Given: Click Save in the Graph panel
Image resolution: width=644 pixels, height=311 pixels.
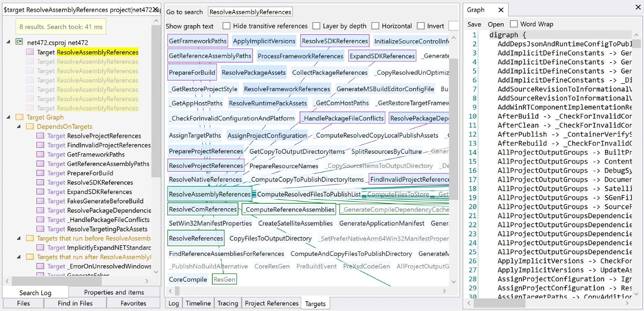Looking at the screenshot, I should click(474, 24).
